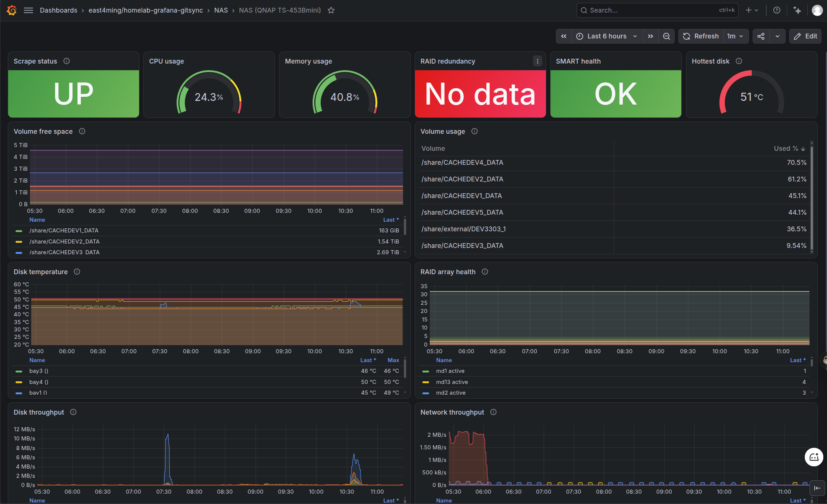Open floating assistant chat button
This screenshot has width=827, height=504.
pyautogui.click(x=814, y=457)
